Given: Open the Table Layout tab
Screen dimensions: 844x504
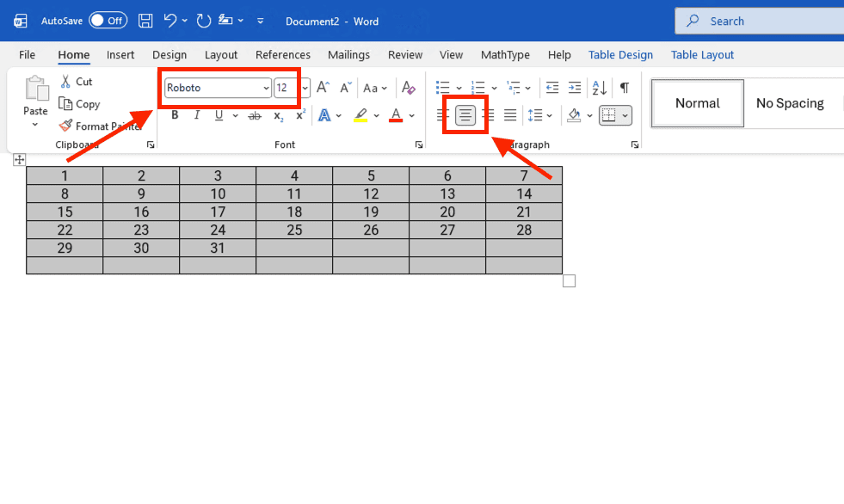Looking at the screenshot, I should pos(702,55).
